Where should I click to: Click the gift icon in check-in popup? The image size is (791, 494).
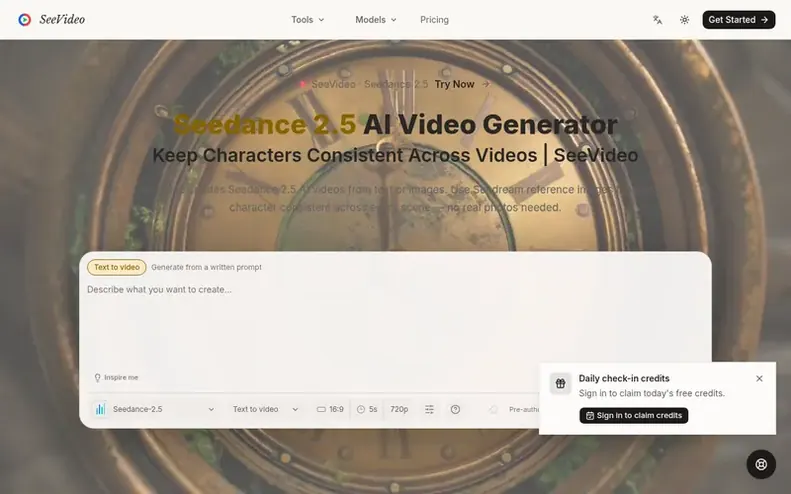point(560,383)
